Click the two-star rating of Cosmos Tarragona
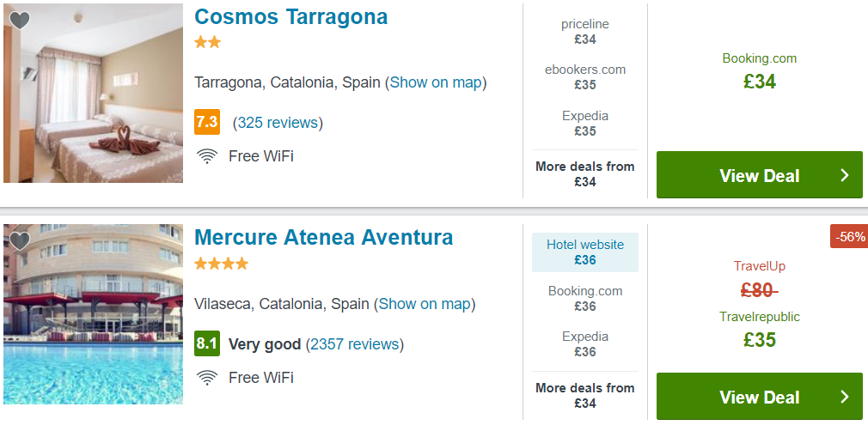Screen dimensions: 868x425 click(x=208, y=43)
